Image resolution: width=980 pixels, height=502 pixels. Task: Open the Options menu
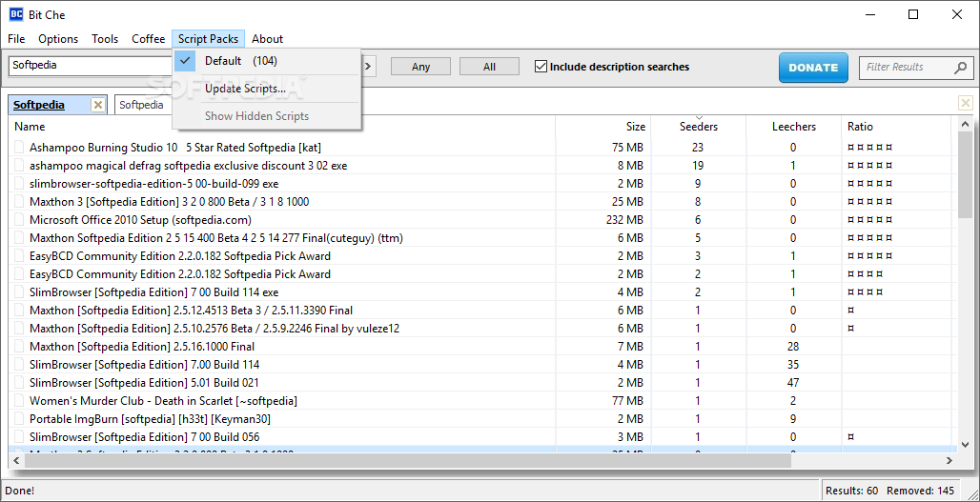pyautogui.click(x=58, y=39)
